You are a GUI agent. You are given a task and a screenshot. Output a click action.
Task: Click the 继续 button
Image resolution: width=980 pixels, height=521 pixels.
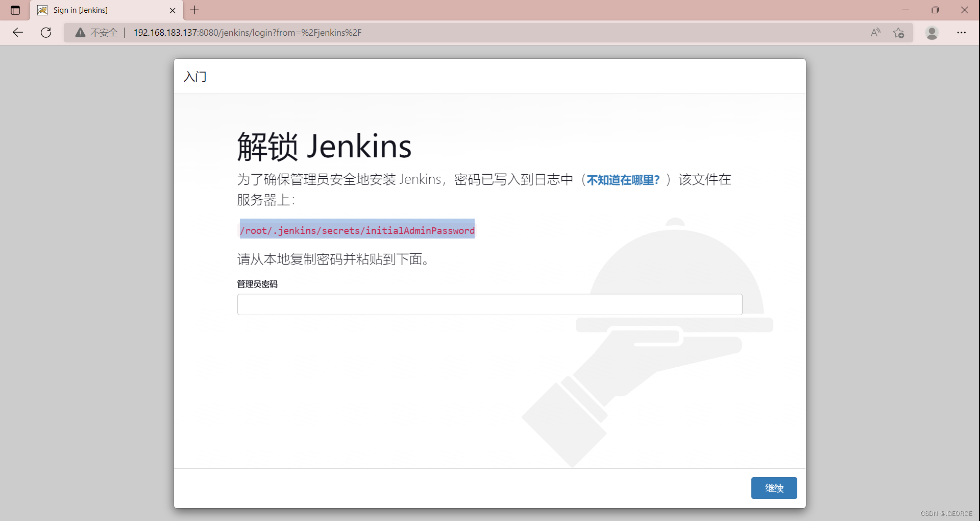(774, 488)
